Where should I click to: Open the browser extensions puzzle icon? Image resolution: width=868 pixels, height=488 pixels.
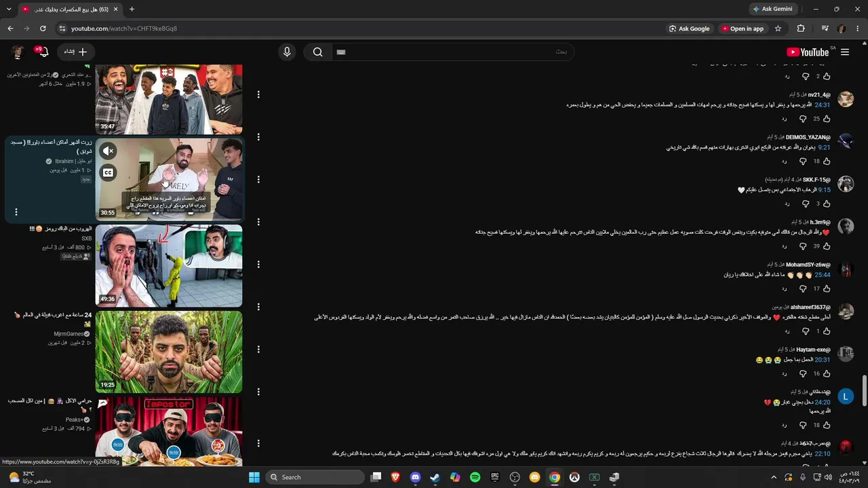point(801,28)
